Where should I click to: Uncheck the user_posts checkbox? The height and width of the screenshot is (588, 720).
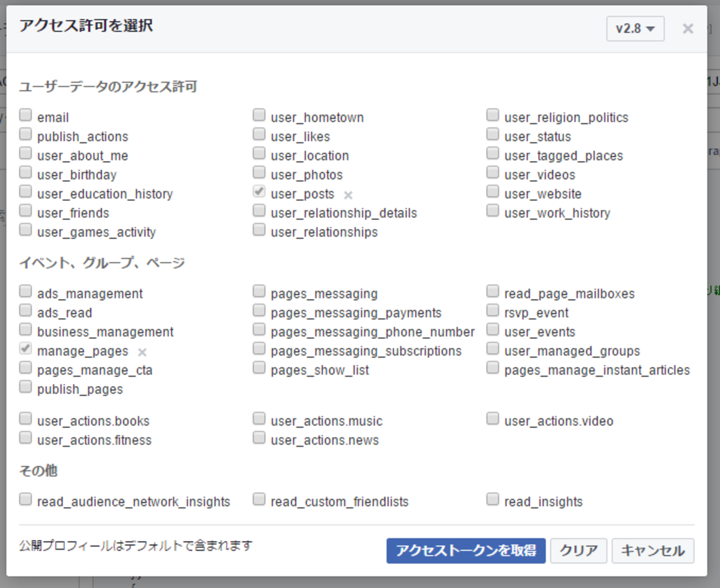tap(259, 192)
